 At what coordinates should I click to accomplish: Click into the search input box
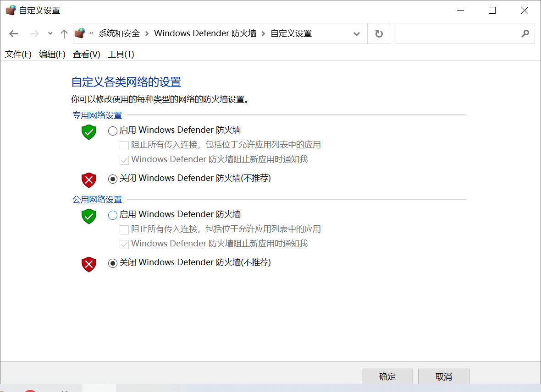point(457,33)
